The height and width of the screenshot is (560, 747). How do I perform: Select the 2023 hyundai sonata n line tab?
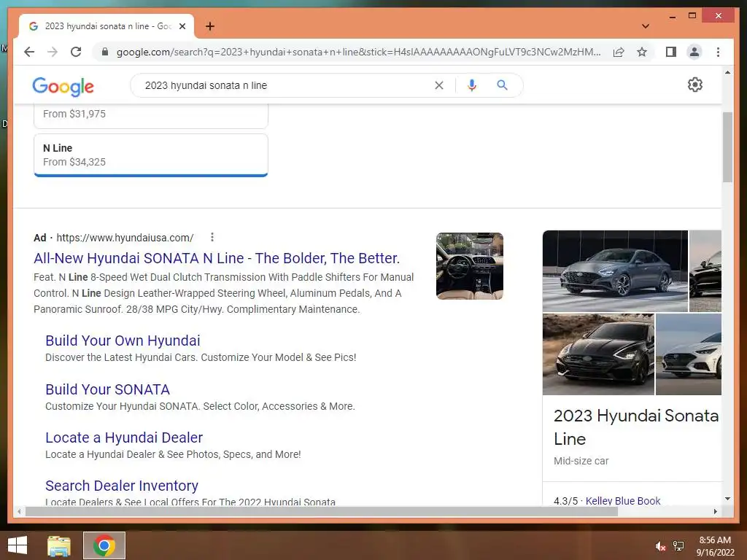pyautogui.click(x=107, y=26)
